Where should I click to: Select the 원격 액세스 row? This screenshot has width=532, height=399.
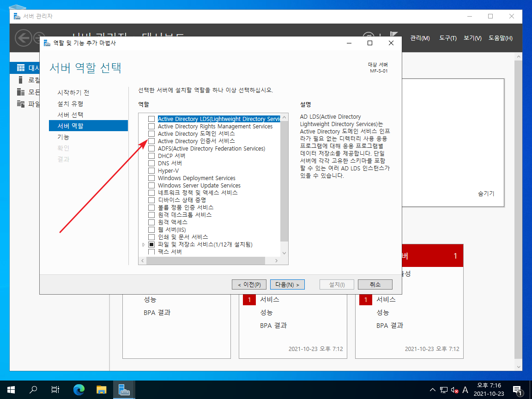coord(173,222)
